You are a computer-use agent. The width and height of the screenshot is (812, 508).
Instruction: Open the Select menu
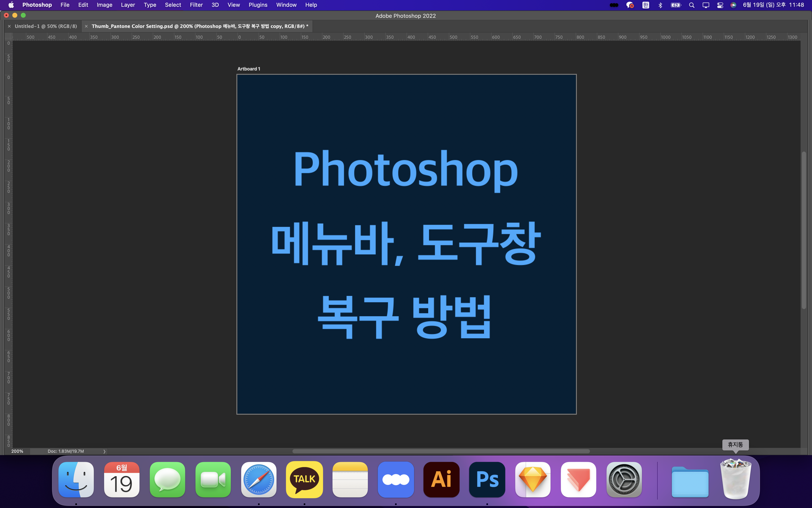click(x=173, y=5)
